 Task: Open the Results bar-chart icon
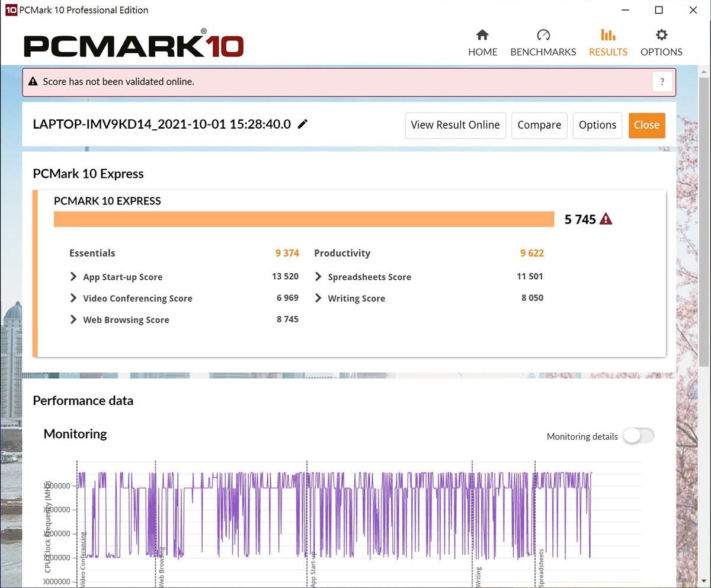click(608, 35)
